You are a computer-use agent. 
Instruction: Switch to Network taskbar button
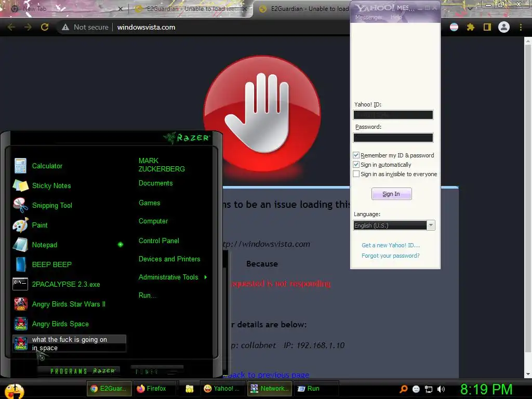pos(270,389)
